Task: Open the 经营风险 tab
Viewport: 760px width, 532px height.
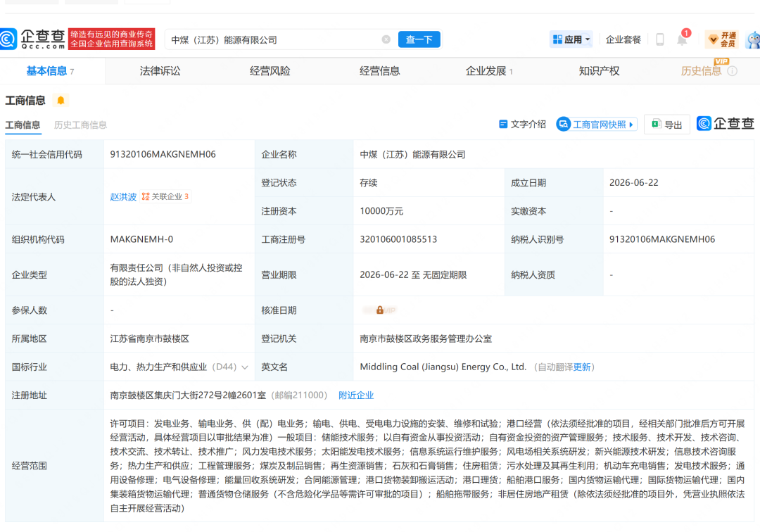Action: click(x=270, y=71)
